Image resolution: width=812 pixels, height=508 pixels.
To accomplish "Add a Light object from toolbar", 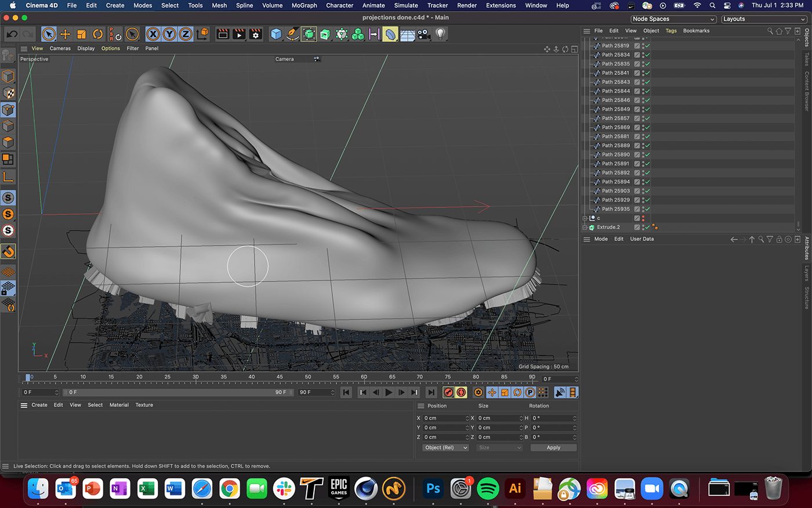I will pos(440,34).
